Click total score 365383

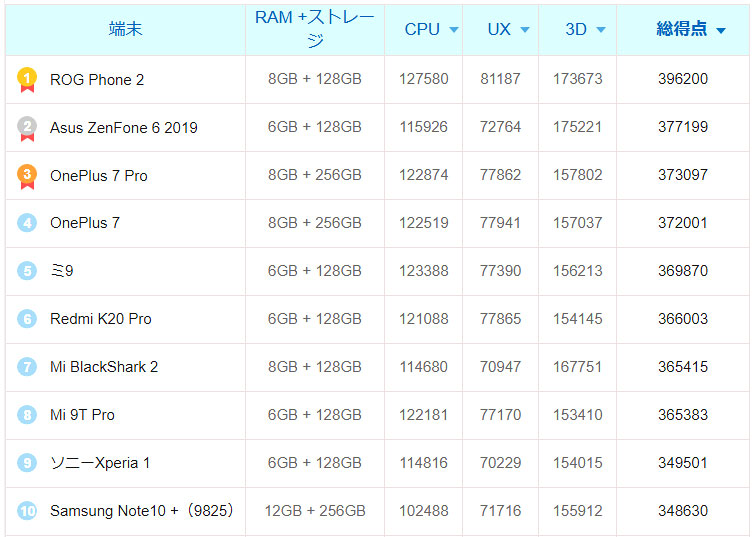point(683,415)
